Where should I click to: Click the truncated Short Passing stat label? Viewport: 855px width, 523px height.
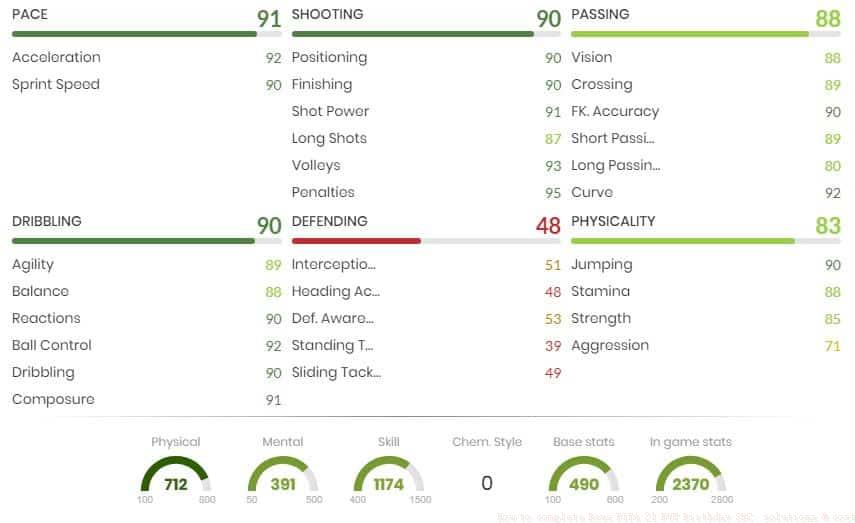click(613, 138)
